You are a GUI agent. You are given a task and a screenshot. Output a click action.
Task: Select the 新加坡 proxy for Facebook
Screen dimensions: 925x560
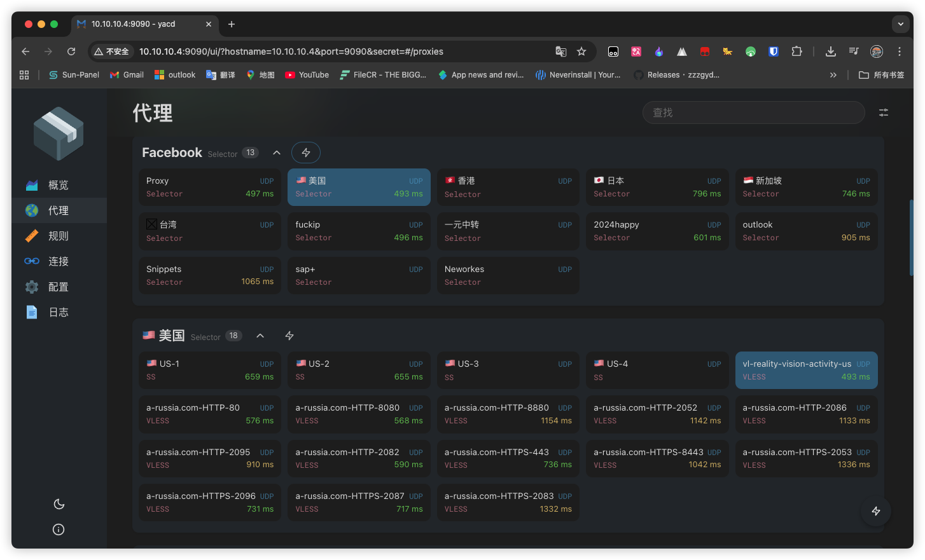[x=807, y=187]
